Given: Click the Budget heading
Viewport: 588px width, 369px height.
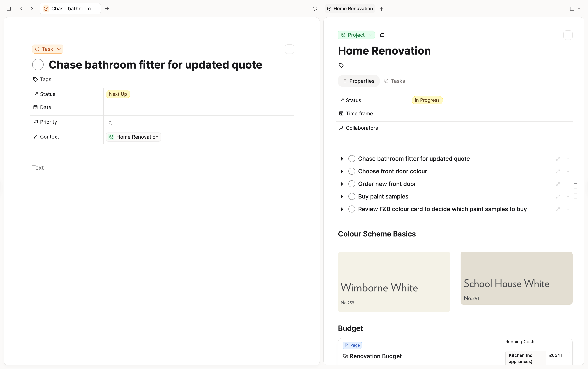Looking at the screenshot, I should pyautogui.click(x=350, y=328).
